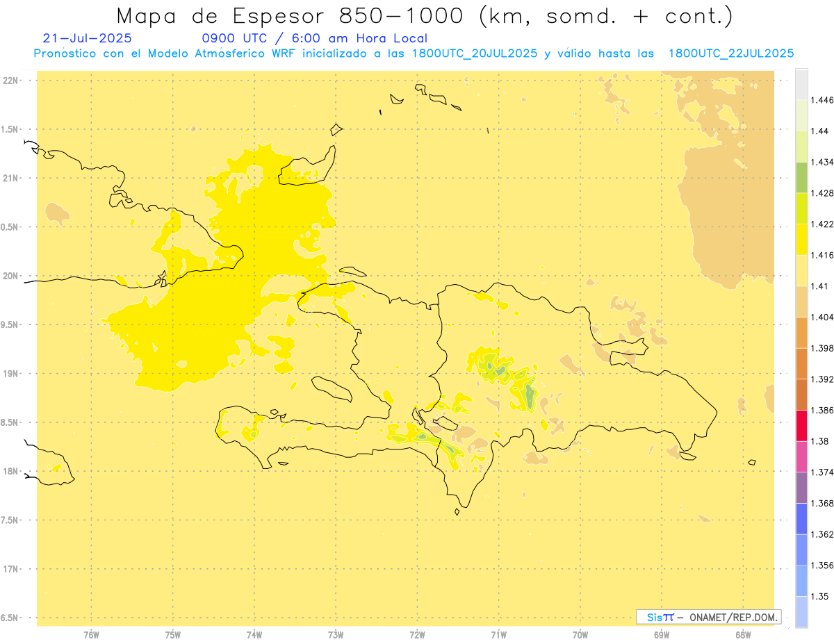Viewport: 834px width, 644px height.
Task: Click the colorbar value '1.428'
Action: (x=822, y=193)
